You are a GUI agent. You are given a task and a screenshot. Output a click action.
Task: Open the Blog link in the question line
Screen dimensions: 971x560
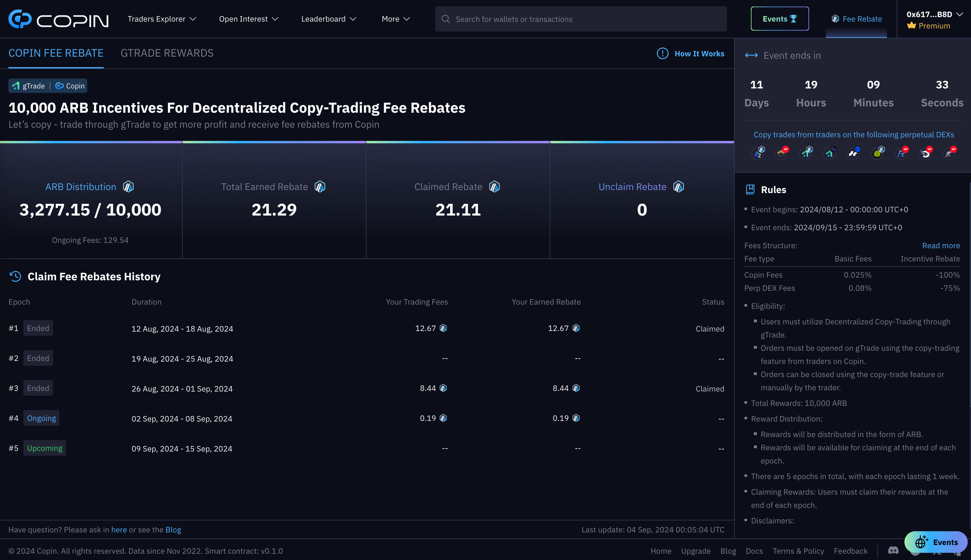coord(173,530)
